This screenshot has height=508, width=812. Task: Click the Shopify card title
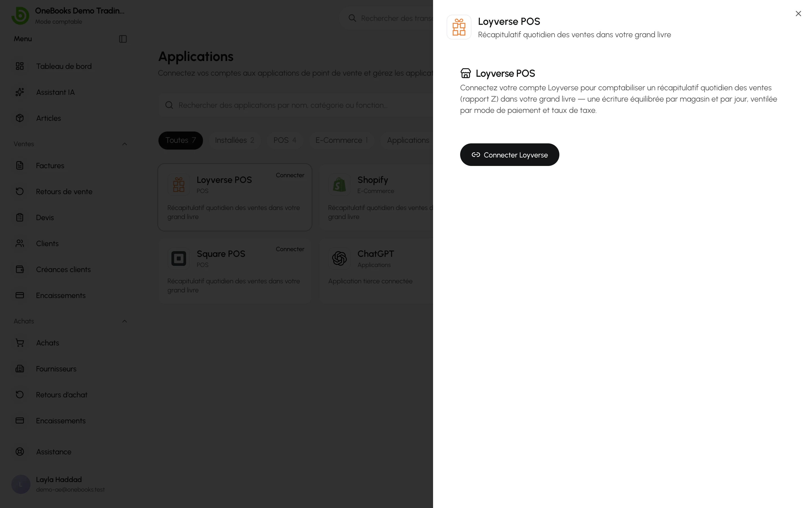pos(372,180)
